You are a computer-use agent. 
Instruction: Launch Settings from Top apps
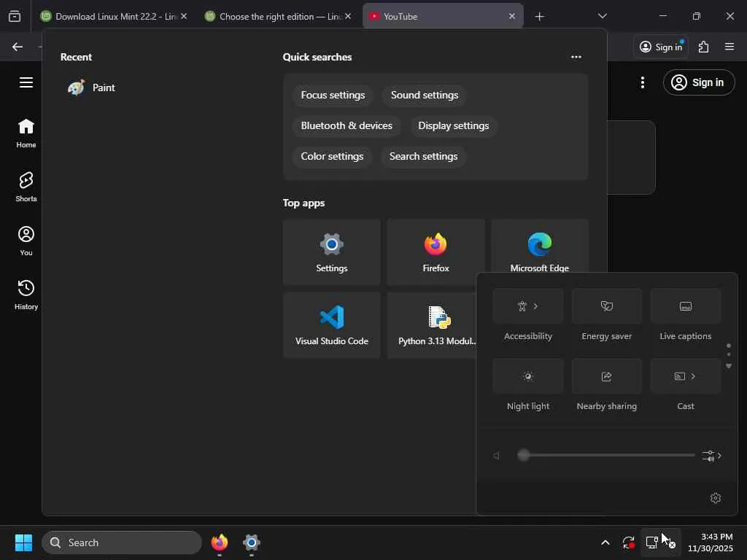[x=332, y=252]
